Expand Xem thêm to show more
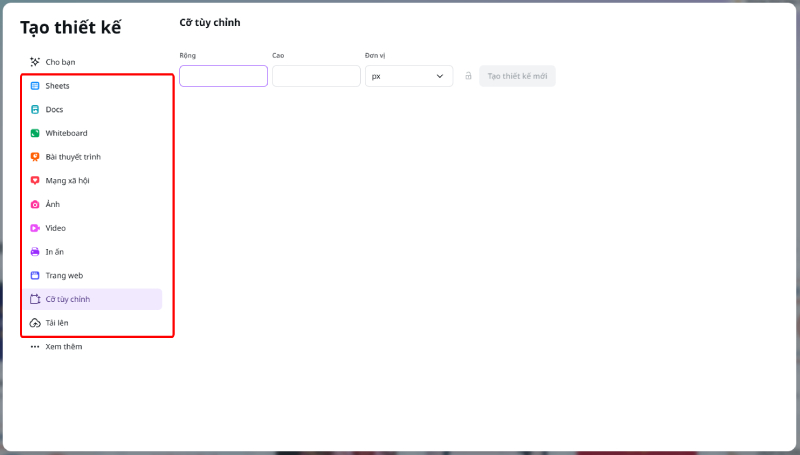 [x=63, y=347]
